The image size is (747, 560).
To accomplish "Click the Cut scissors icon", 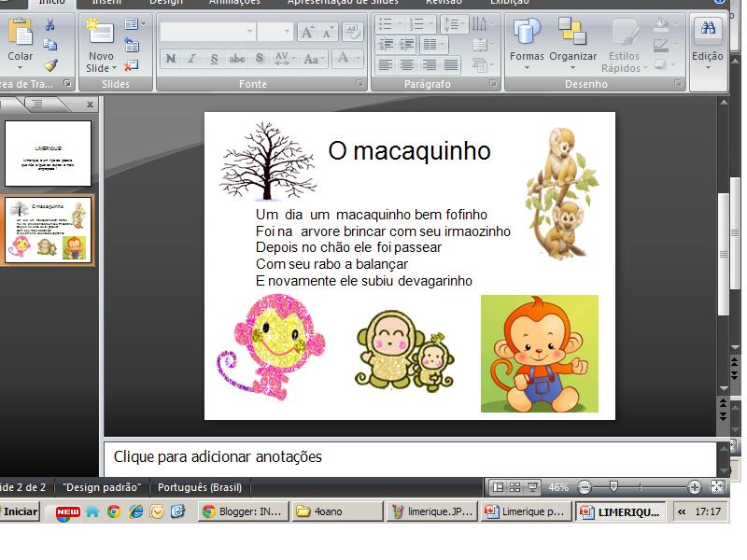I will [50, 25].
